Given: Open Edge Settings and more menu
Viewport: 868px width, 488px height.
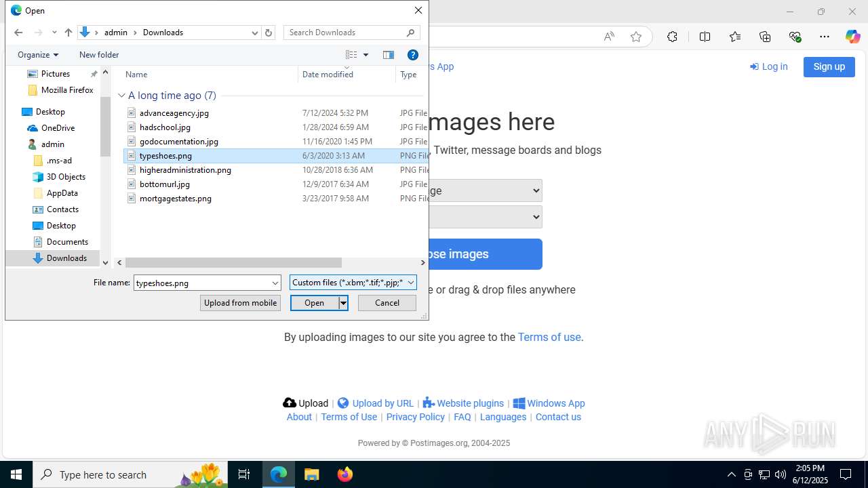Looking at the screenshot, I should (x=825, y=37).
